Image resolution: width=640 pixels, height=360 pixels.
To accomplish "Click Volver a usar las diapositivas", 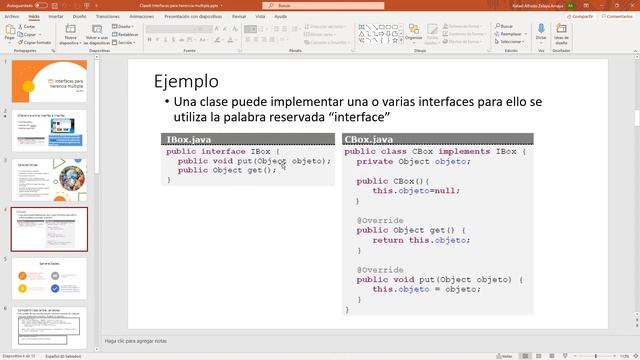I will click(97, 35).
